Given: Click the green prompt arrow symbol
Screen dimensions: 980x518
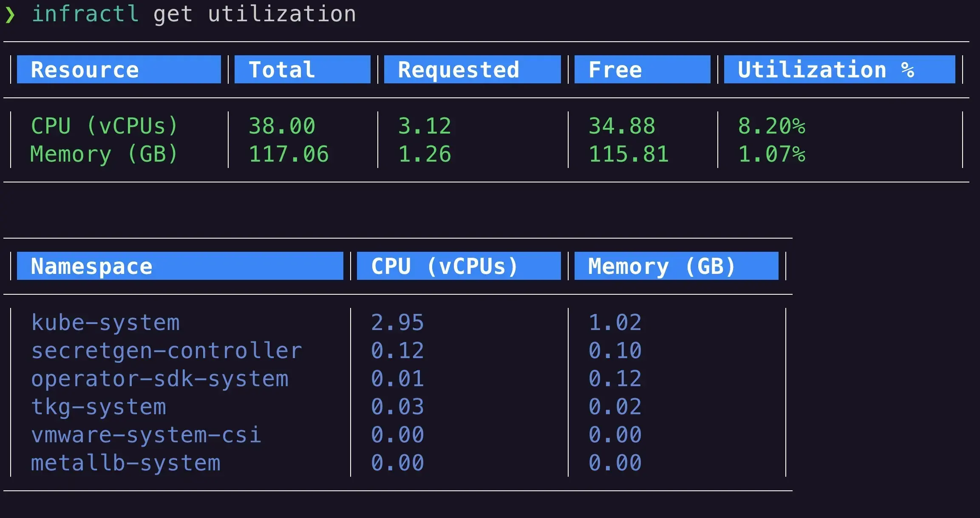Looking at the screenshot, I should (x=11, y=14).
